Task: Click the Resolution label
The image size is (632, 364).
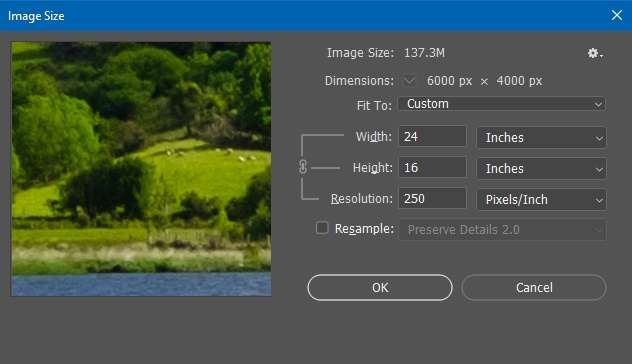Action: [362, 198]
